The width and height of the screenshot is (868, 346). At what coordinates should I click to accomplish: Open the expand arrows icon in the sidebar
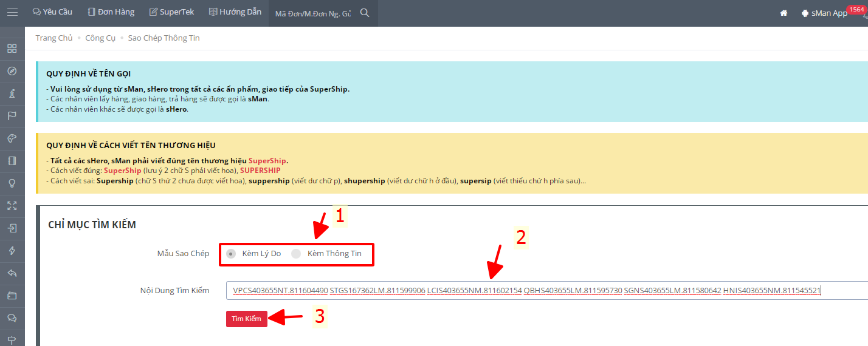(12, 206)
